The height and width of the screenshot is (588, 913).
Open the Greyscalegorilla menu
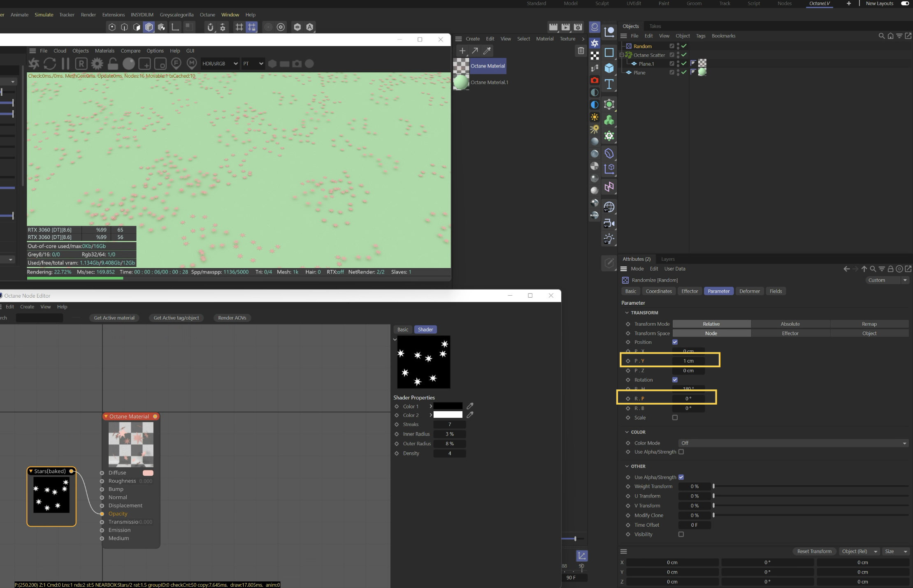[x=177, y=14]
